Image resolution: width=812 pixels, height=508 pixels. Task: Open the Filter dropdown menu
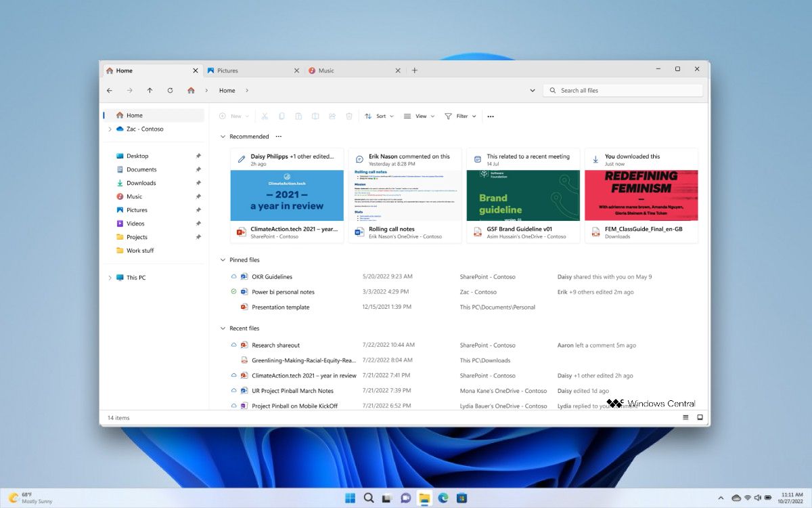pos(461,117)
